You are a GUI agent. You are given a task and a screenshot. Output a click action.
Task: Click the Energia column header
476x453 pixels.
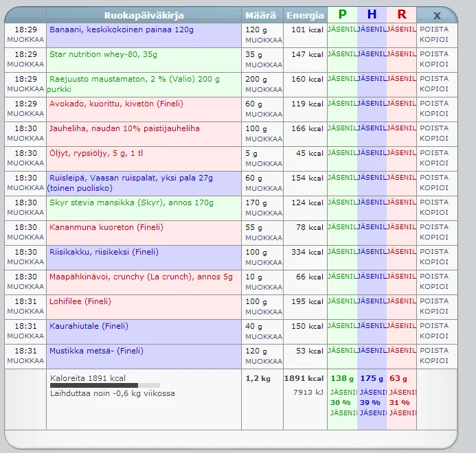click(x=305, y=15)
